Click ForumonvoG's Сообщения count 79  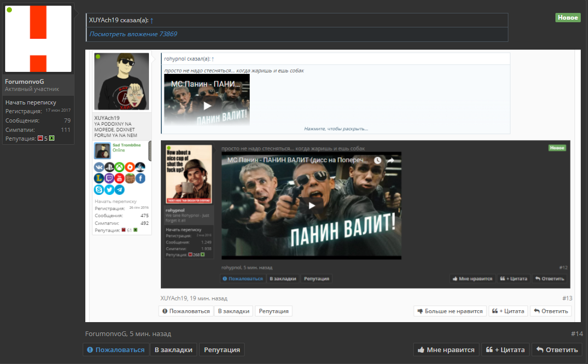click(x=67, y=120)
